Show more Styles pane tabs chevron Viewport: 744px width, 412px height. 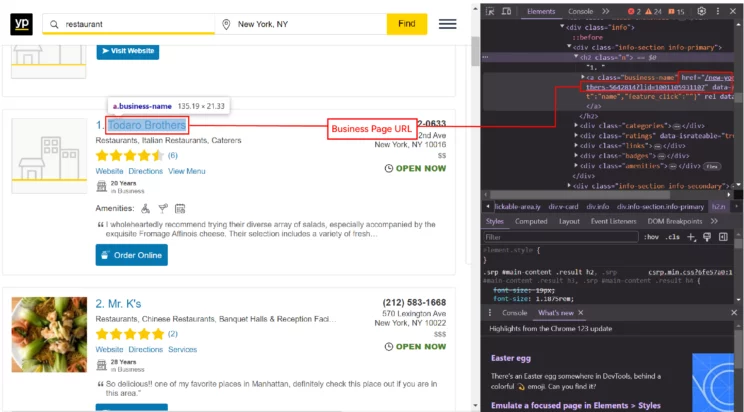[714, 221]
